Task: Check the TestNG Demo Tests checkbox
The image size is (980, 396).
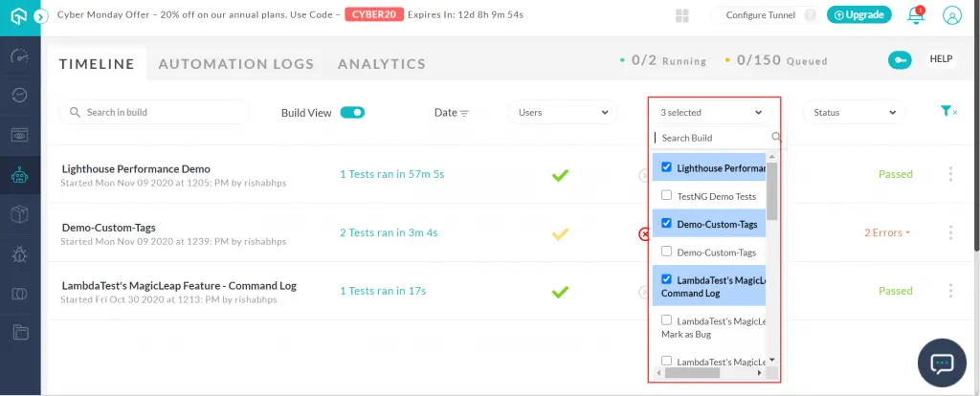Action: pyautogui.click(x=666, y=195)
